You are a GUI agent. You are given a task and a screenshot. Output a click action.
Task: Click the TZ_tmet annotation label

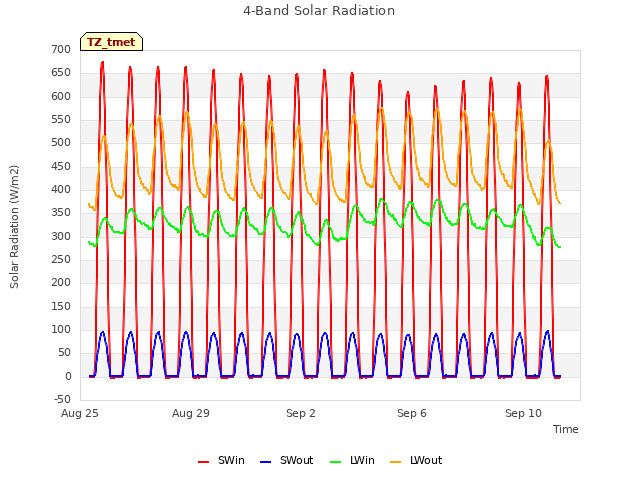[x=111, y=42]
